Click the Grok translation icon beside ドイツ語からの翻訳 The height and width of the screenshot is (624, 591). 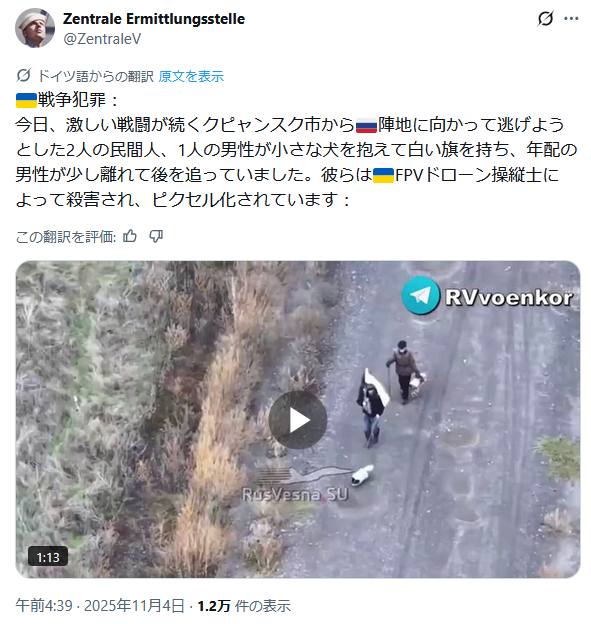tap(24, 75)
